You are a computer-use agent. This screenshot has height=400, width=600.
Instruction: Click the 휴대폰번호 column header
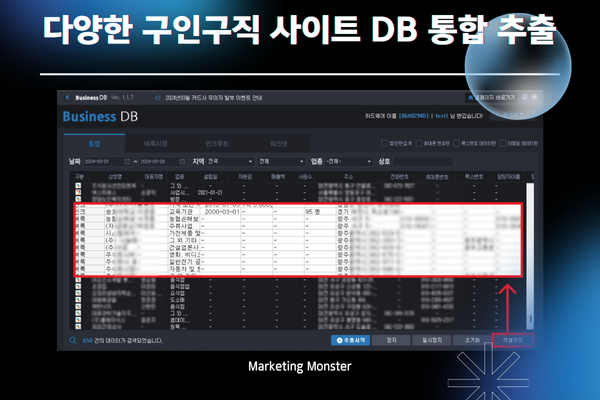(437, 177)
